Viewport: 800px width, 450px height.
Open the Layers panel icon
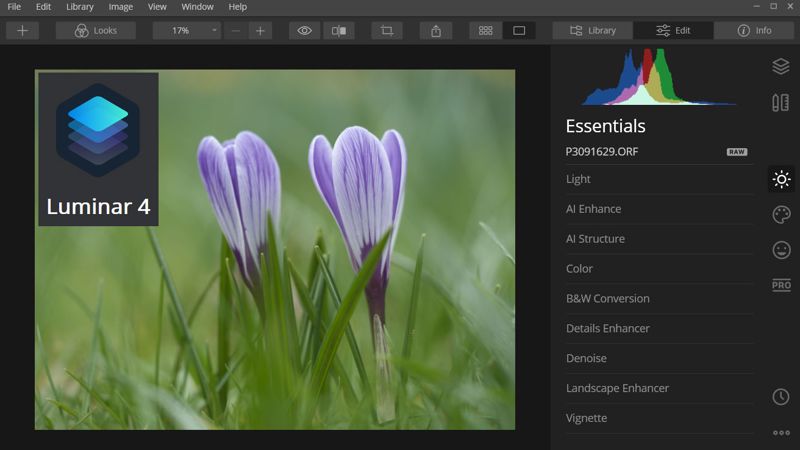781,66
